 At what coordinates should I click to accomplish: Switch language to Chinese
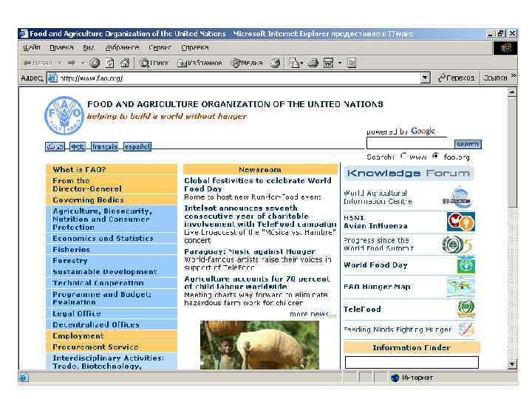click(78, 147)
